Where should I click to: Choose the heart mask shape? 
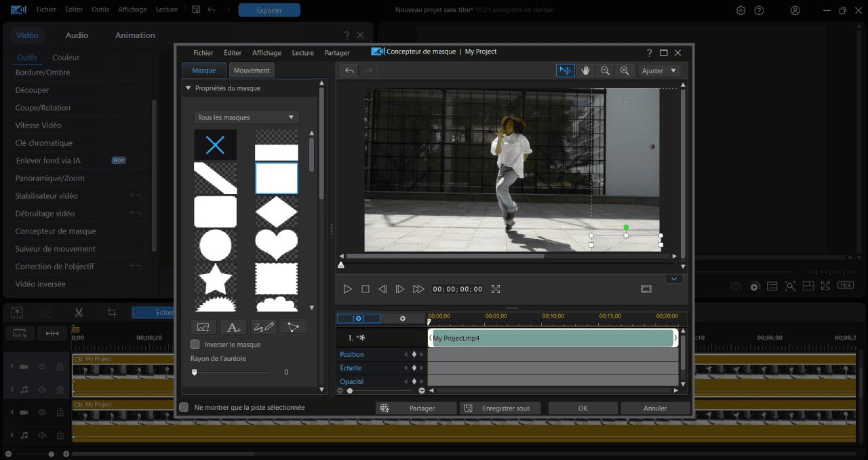(276, 244)
